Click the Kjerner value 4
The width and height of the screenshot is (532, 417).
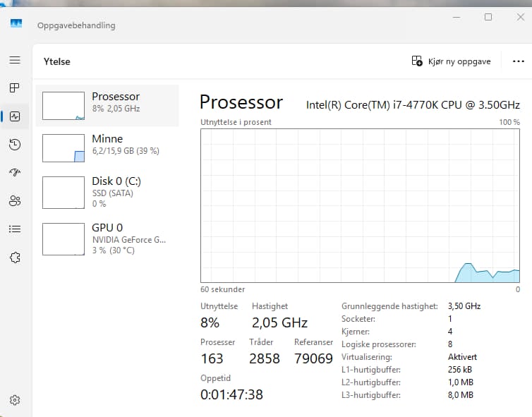450,331
